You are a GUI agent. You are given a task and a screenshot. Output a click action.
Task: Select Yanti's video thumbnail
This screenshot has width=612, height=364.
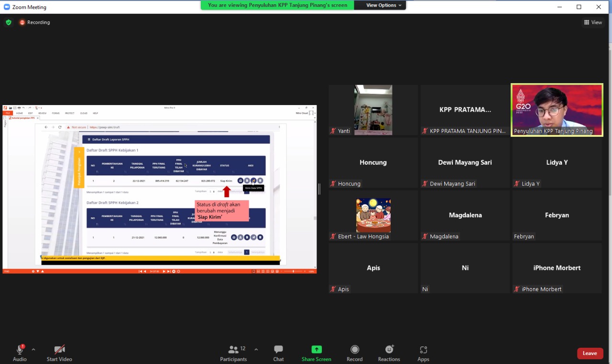(373, 110)
